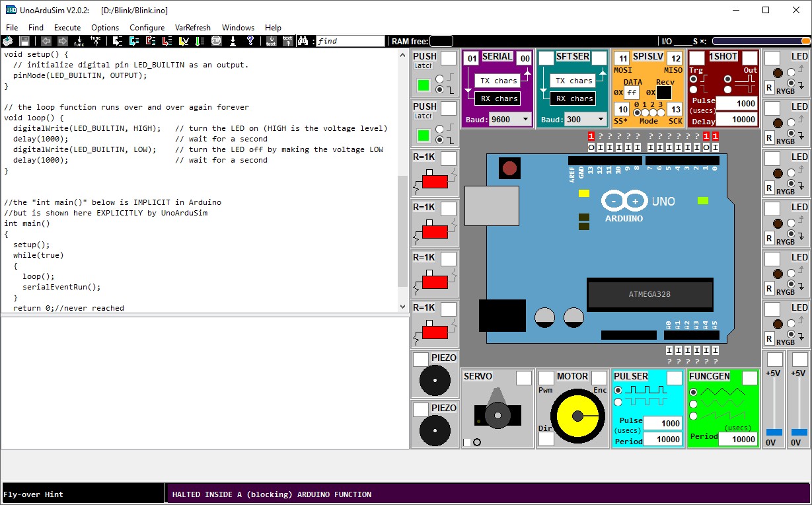Viewport: 812px width, 505px height.
Task: Click the find-previous-text up arrow icon
Action: (x=287, y=41)
